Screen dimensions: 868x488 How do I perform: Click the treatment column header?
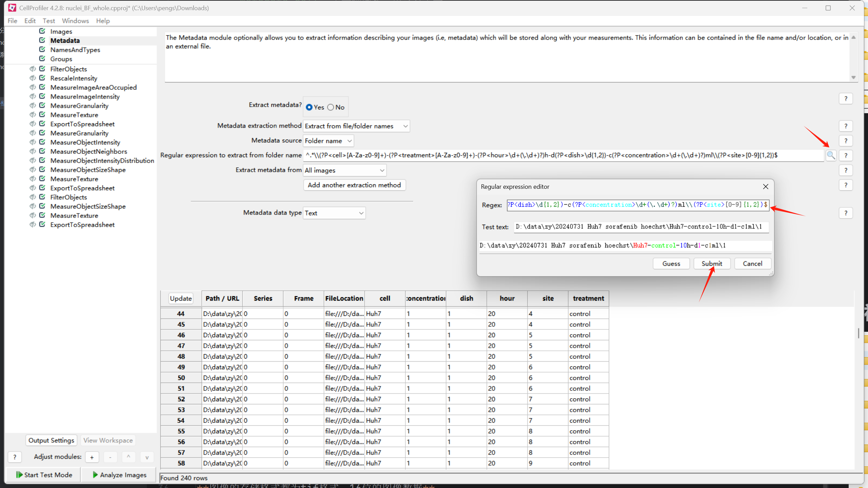589,299
